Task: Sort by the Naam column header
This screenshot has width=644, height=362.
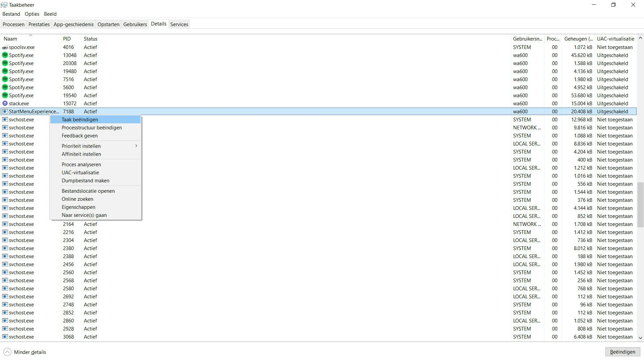Action: (10, 39)
